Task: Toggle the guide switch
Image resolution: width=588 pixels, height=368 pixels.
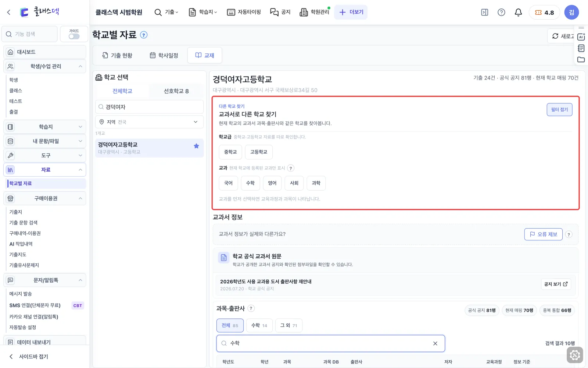Action: point(74,36)
